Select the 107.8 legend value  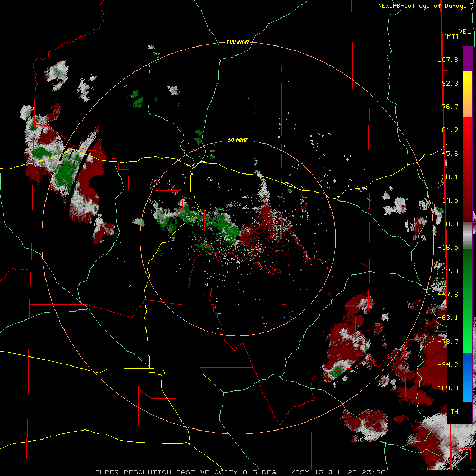click(x=448, y=59)
